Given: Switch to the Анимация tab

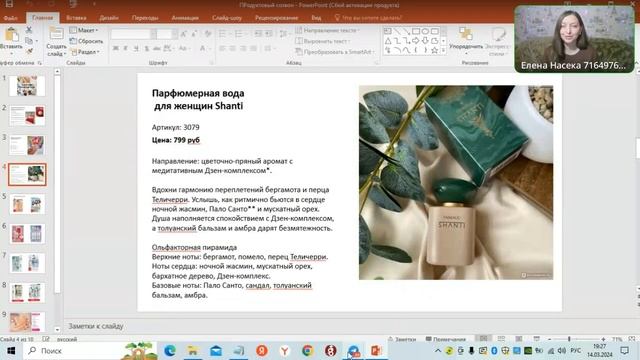Looking at the screenshot, I should click(x=185, y=18).
